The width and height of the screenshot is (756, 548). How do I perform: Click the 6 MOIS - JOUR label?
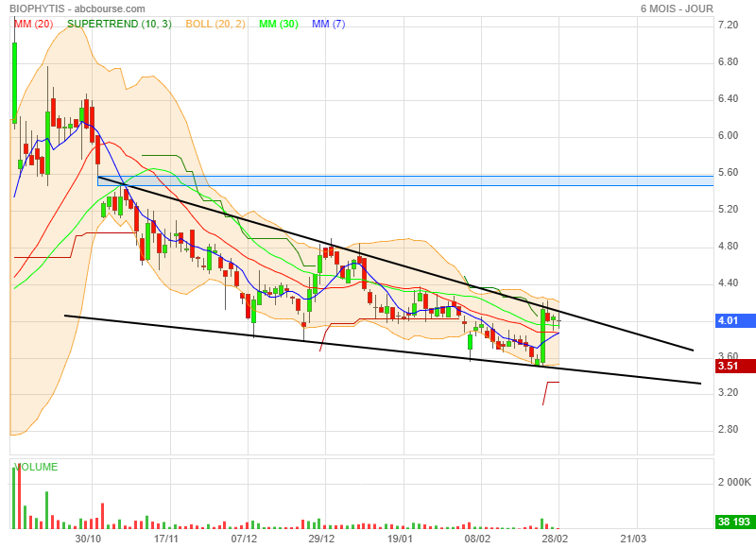[677, 9]
